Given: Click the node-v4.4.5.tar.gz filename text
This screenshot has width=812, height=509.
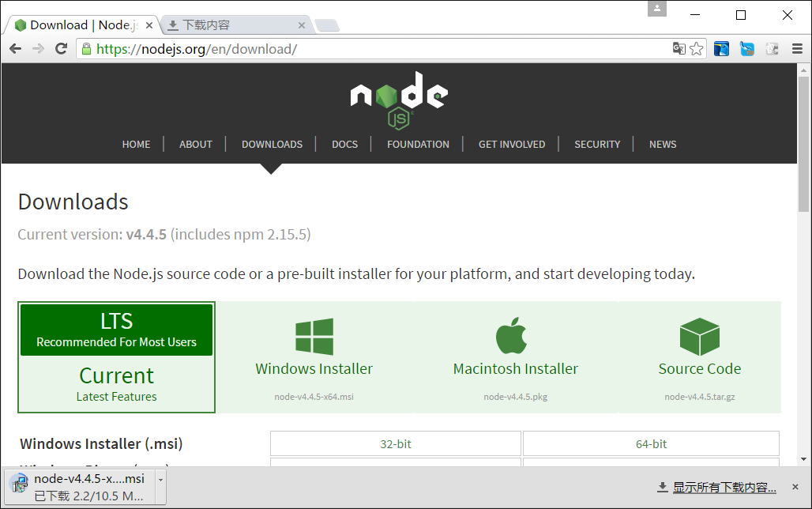Looking at the screenshot, I should (x=700, y=397).
